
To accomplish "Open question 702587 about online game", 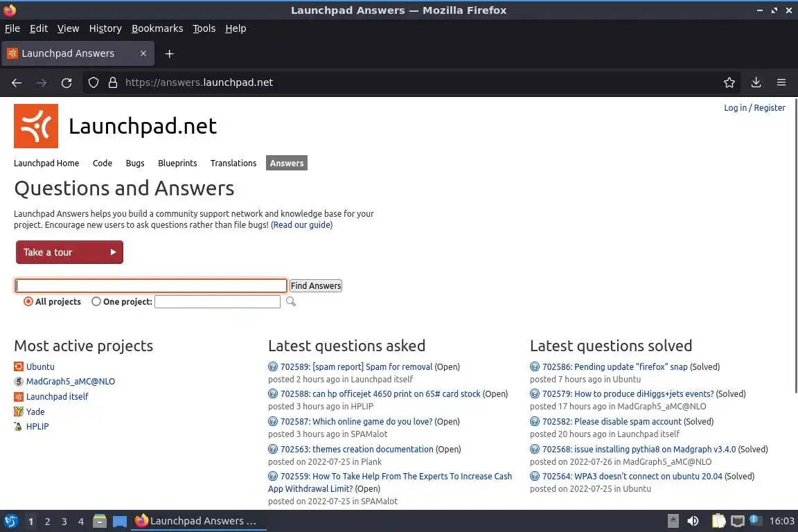I will [x=356, y=422].
